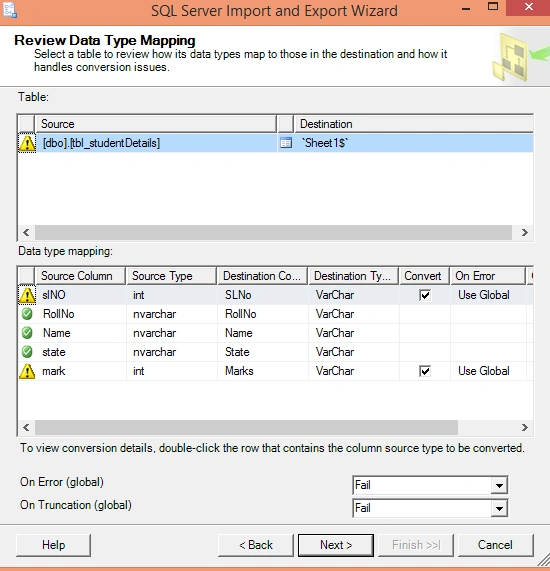Click the green check icon for Name
This screenshot has height=571, width=550.
click(27, 333)
